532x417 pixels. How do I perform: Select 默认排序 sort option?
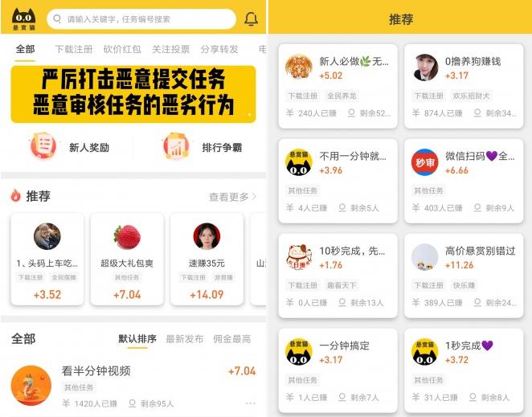point(137,338)
